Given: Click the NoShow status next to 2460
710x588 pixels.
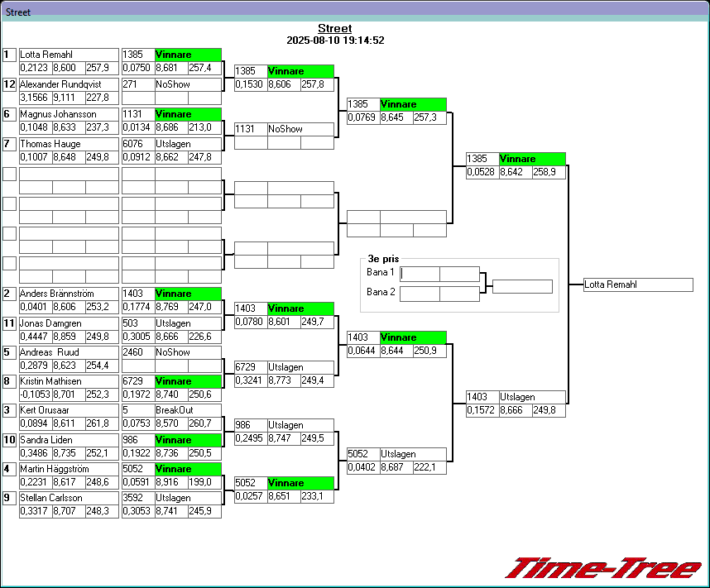Looking at the screenshot, I should 188,352.
